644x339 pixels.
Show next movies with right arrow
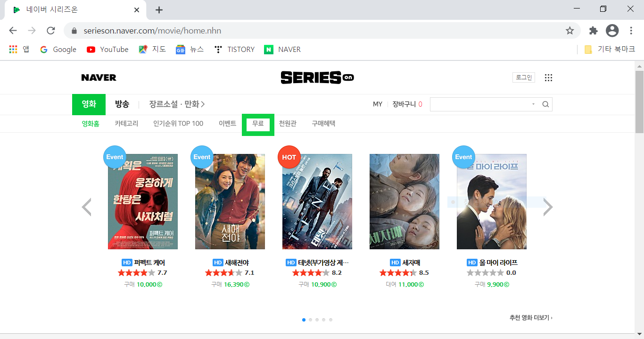tap(548, 207)
